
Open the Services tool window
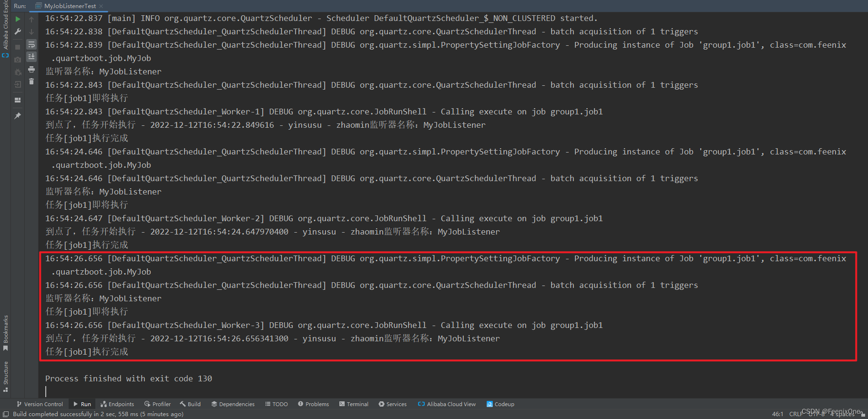click(x=393, y=404)
